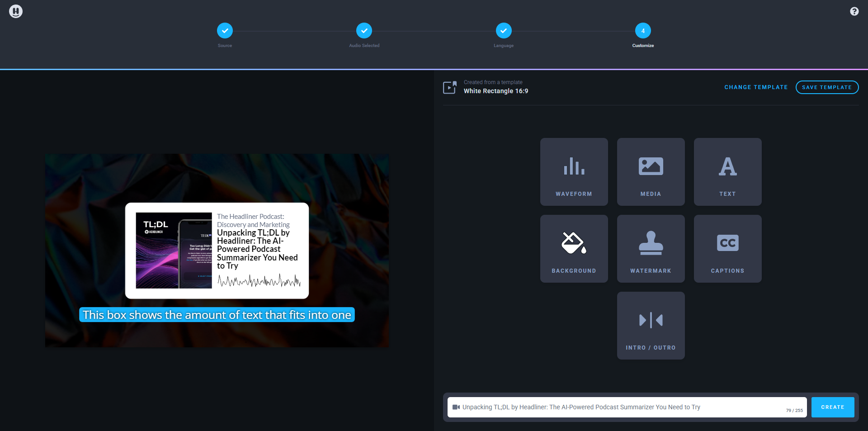Click the 79 / 255 character counter
Screen dimensions: 868x431
[x=794, y=411]
